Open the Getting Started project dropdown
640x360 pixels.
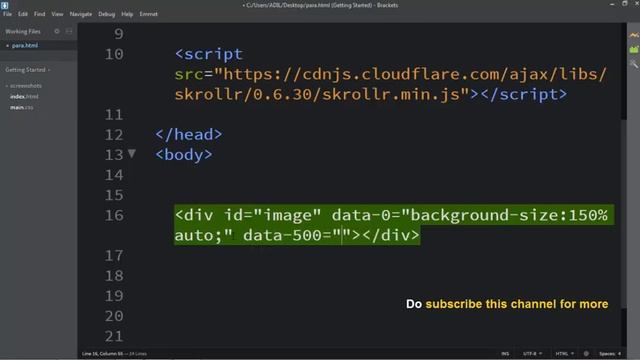pos(27,70)
